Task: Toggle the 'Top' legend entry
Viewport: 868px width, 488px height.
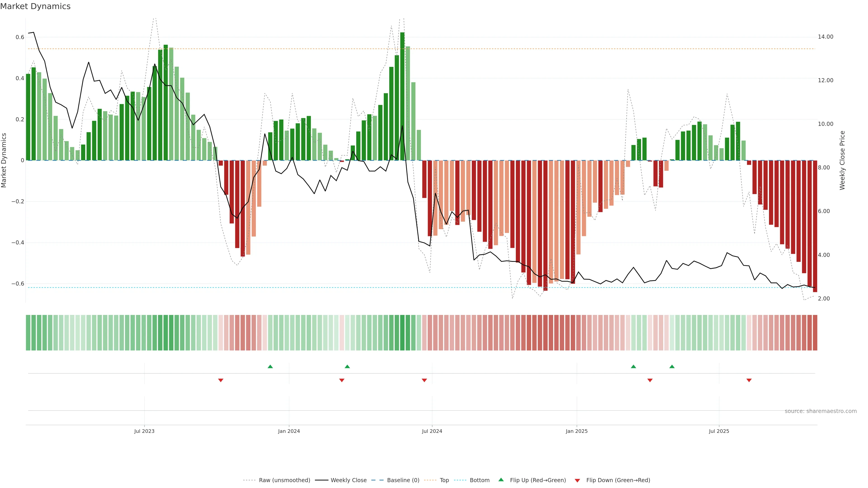Action: [x=444, y=480]
